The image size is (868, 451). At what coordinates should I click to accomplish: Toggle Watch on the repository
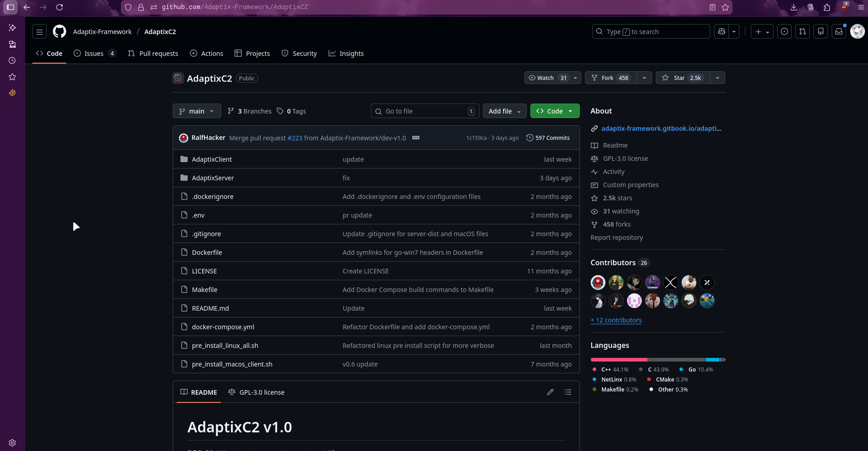(x=547, y=78)
